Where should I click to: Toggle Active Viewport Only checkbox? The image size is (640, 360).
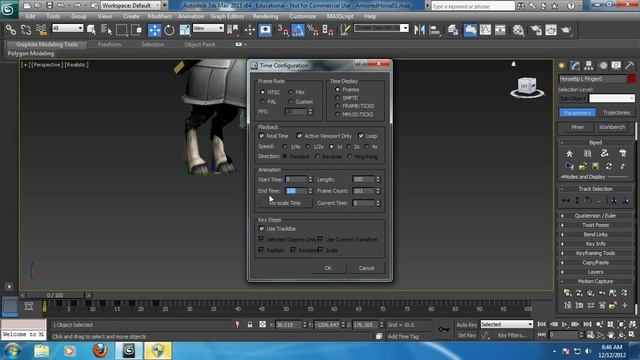click(300, 136)
